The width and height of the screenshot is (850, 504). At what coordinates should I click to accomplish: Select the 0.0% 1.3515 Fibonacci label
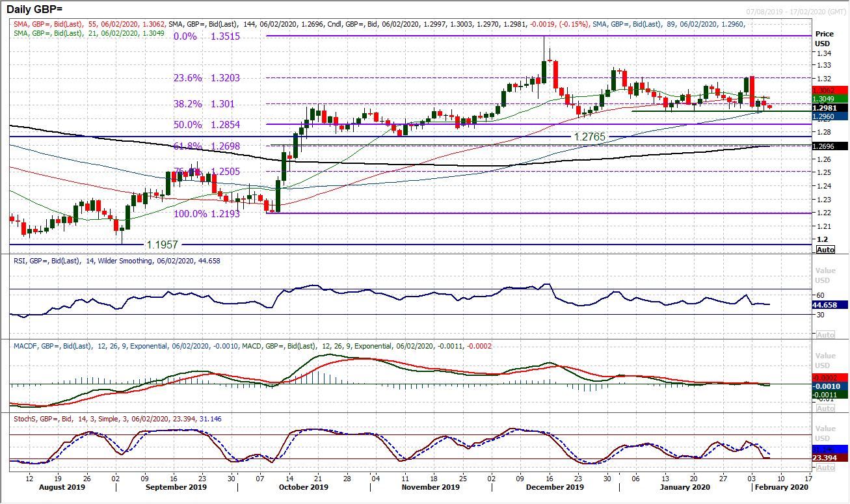pyautogui.click(x=206, y=37)
